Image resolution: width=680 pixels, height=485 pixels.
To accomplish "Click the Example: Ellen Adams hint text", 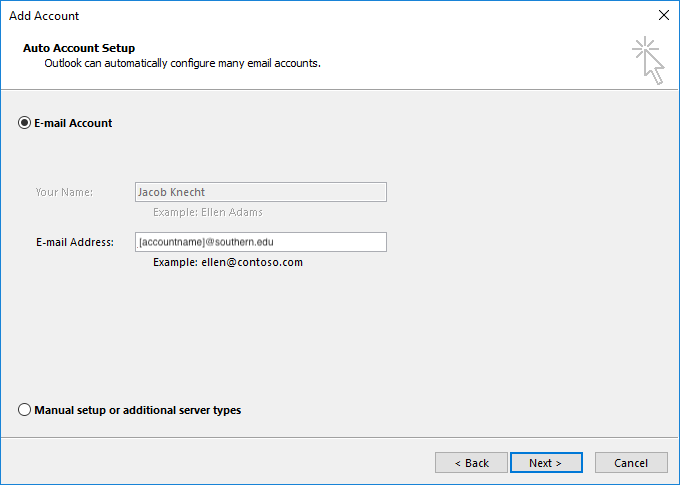I will [208, 212].
